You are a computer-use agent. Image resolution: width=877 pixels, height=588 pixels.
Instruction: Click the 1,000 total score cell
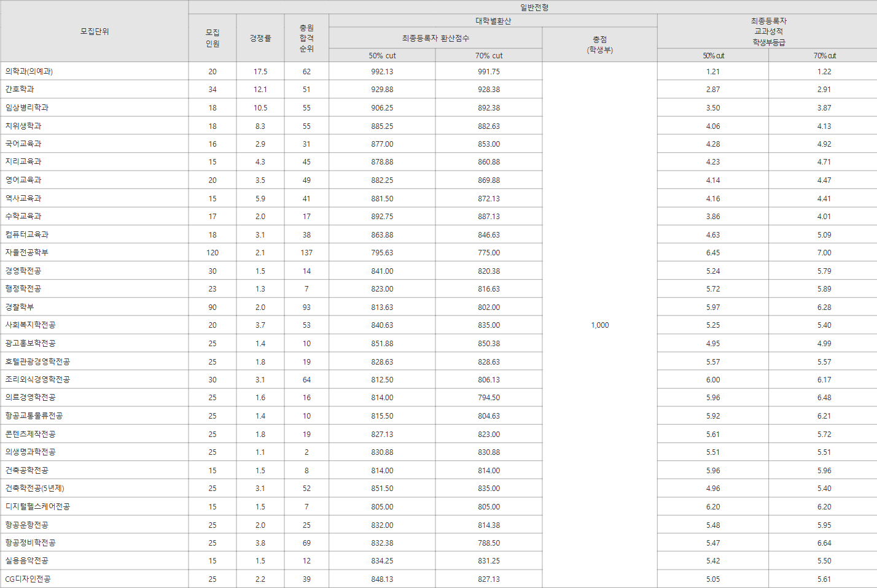click(x=599, y=325)
